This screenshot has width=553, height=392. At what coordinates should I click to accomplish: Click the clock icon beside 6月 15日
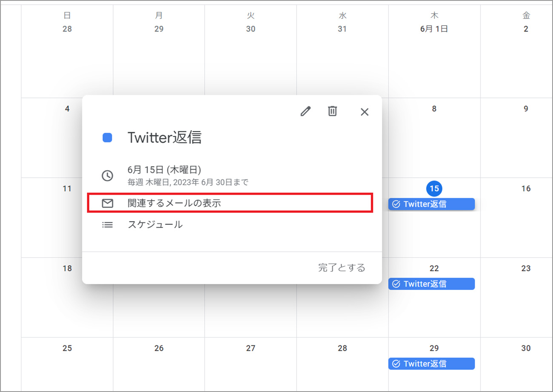108,176
